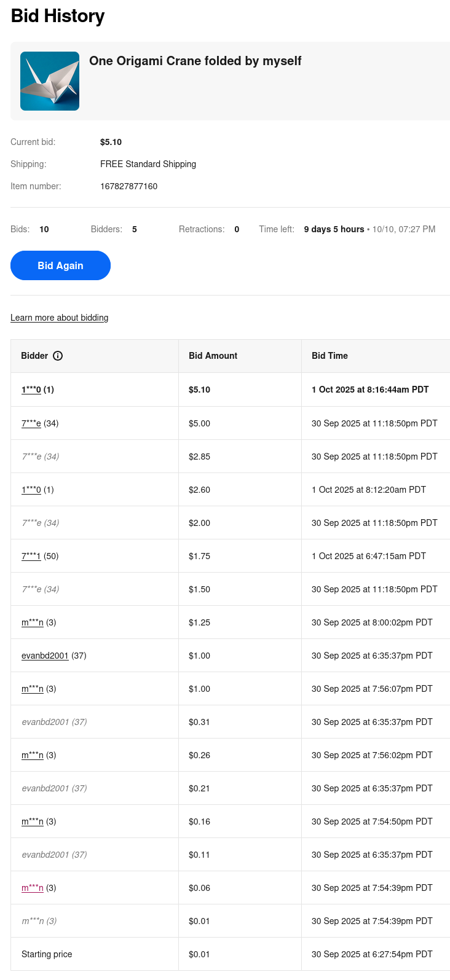450x980 pixels.
Task: Open the purple visited m***n link at $0.06
Action: point(33,888)
